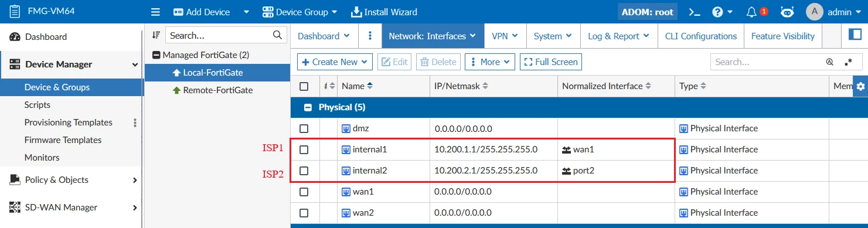Open the System tab menu
This screenshot has width=868, height=228.
tap(553, 36)
